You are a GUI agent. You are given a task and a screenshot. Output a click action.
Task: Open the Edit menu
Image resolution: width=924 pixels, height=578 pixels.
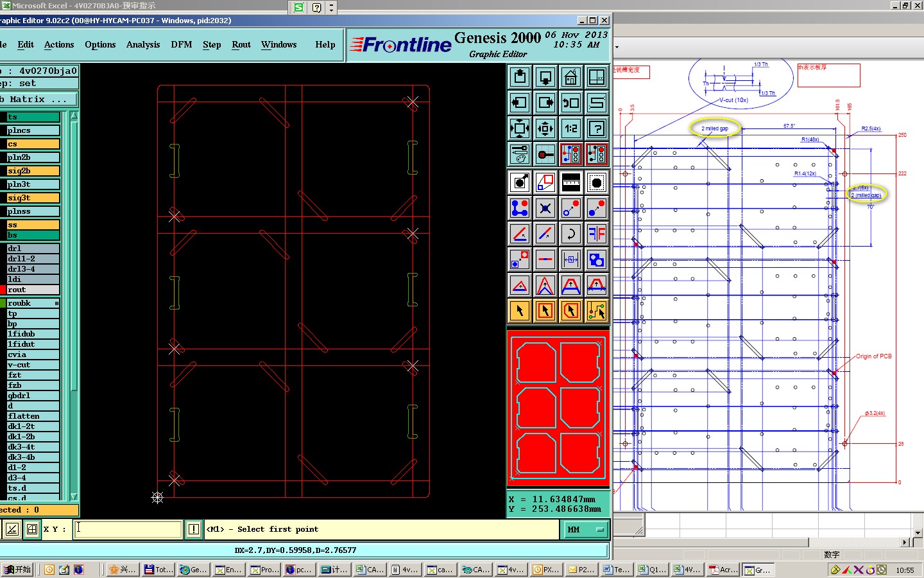pos(26,44)
